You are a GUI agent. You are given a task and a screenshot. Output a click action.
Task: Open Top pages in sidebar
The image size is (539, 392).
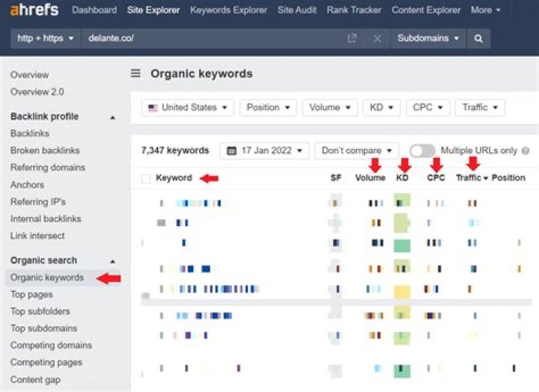(31, 295)
